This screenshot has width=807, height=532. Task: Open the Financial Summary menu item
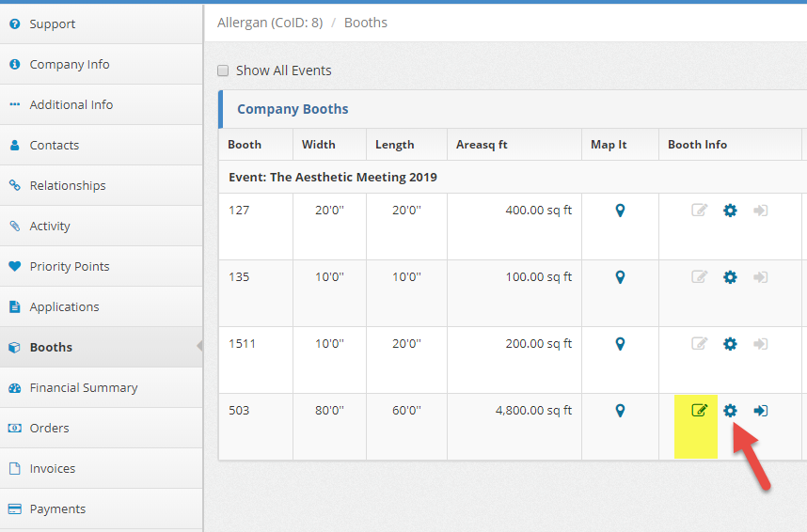(83, 387)
